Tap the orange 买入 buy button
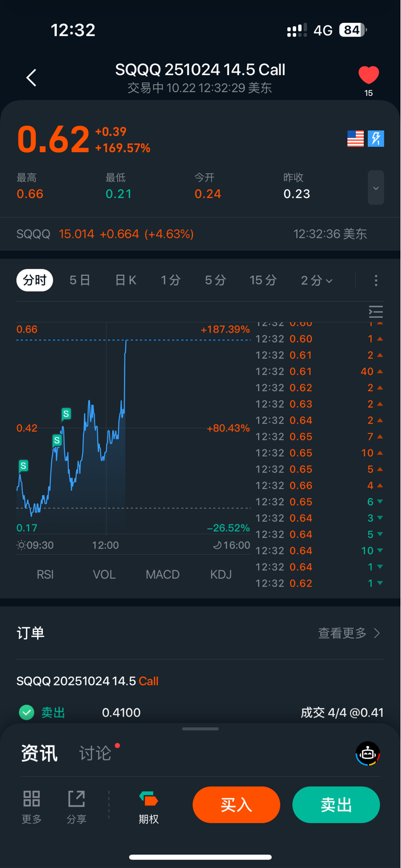 [236, 805]
